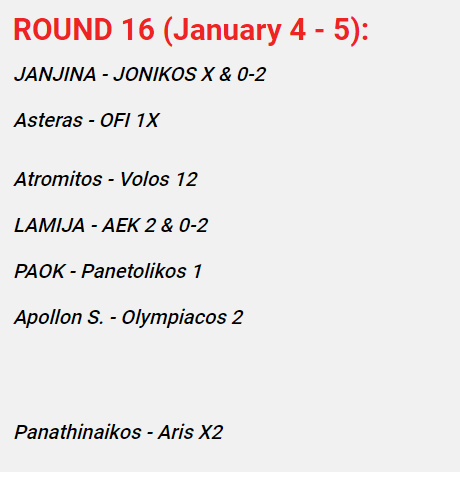Click the LAMIJA team name
This screenshot has width=460, height=478.
49,225
